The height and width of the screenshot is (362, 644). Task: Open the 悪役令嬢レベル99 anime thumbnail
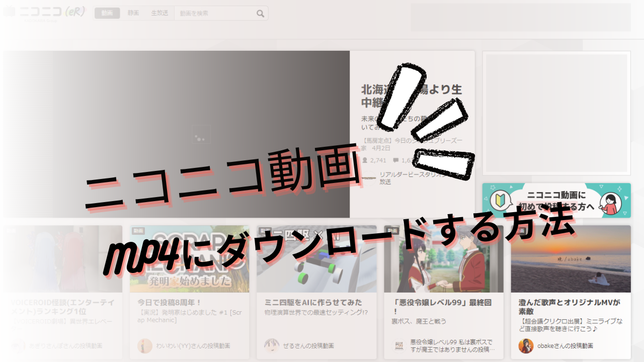[444, 259]
